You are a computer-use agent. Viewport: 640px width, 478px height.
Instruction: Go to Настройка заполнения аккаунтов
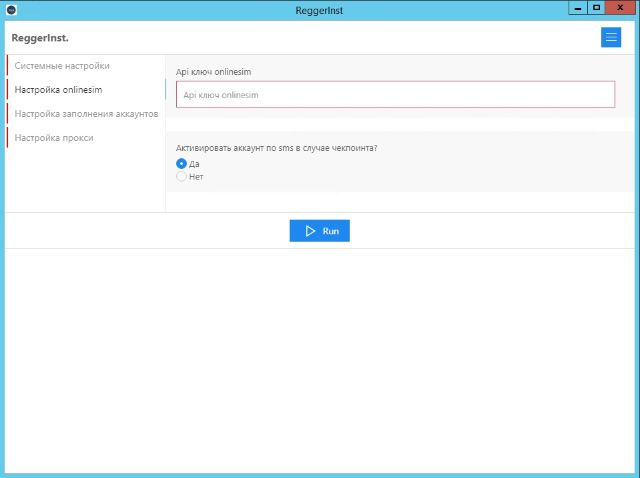point(86,114)
